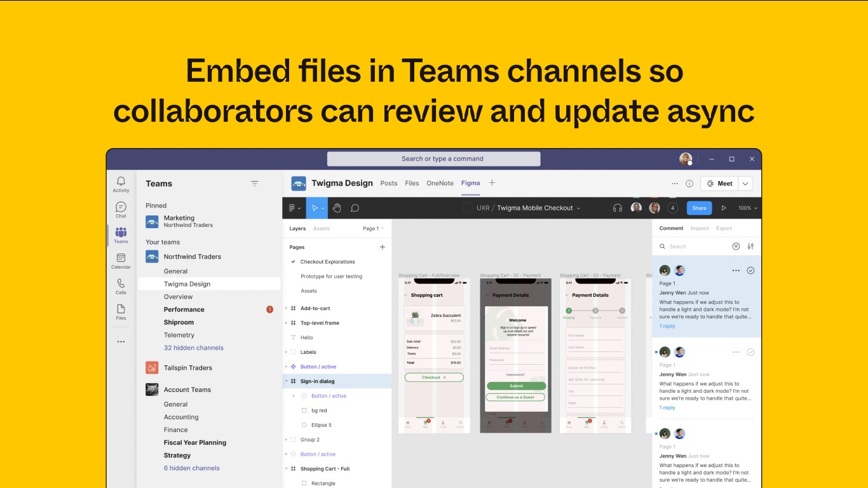This screenshot has width=868, height=488.
Task: Play the prototype with Present icon
Action: click(723, 208)
